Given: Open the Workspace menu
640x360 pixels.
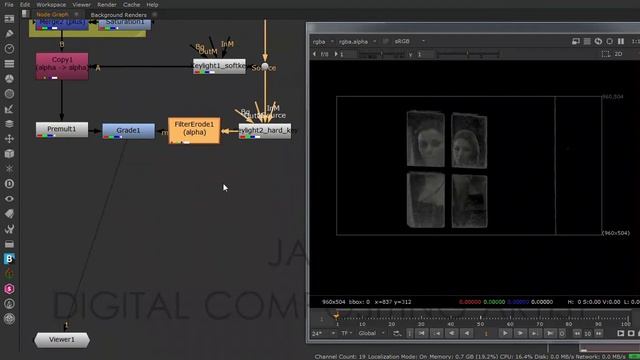Looking at the screenshot, I should click(51, 5).
